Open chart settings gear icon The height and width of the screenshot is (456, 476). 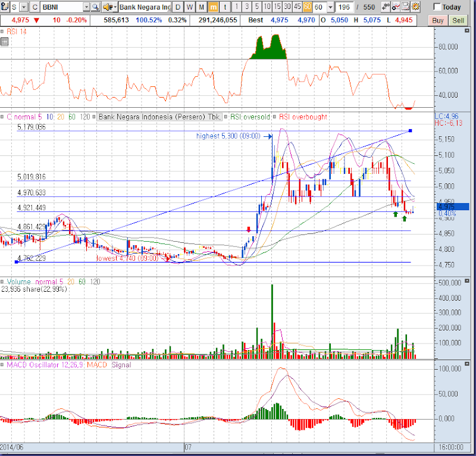pyautogui.click(x=415, y=7)
